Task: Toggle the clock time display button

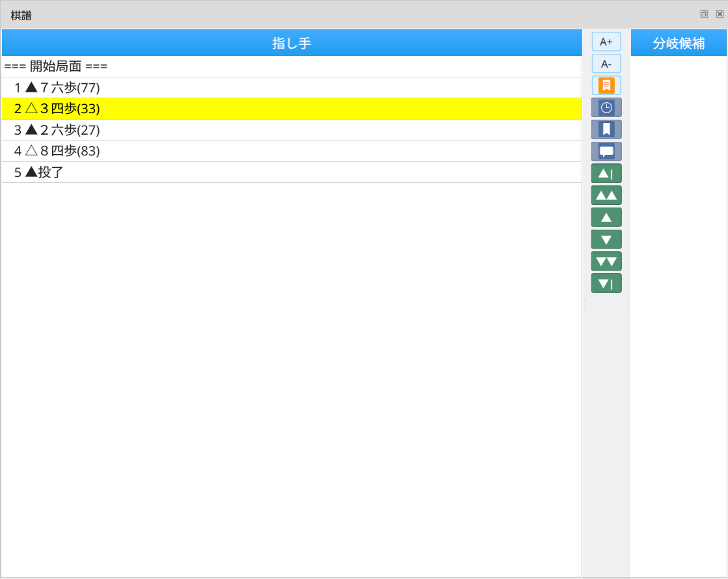Action: 606,107
